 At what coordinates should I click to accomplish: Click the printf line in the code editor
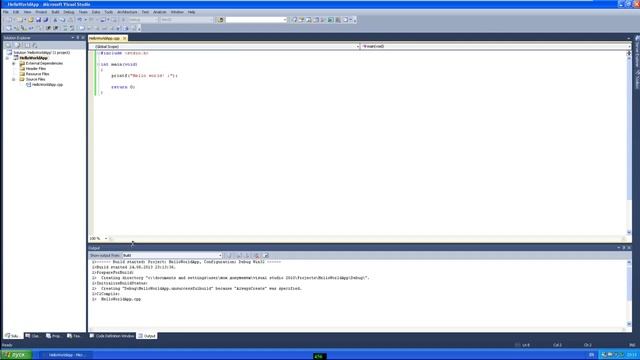click(x=144, y=76)
